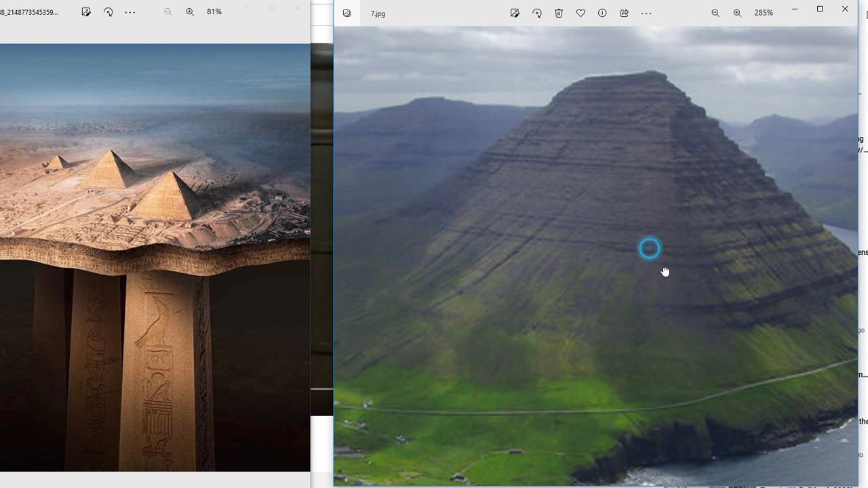Click the 285% zoom level in 7.jpg window

click(x=764, y=13)
